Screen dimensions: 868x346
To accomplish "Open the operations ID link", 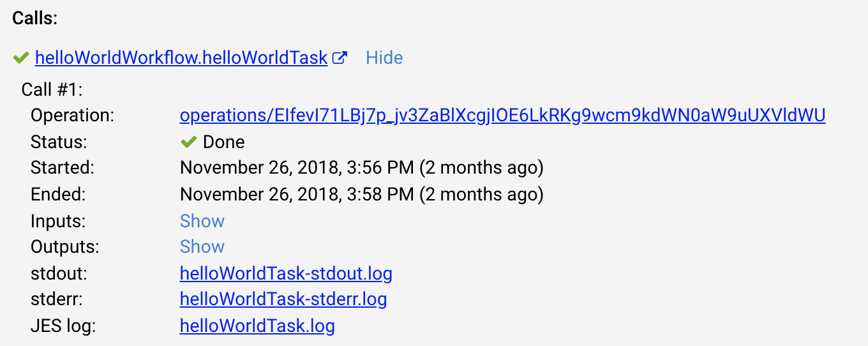I will coord(503,116).
